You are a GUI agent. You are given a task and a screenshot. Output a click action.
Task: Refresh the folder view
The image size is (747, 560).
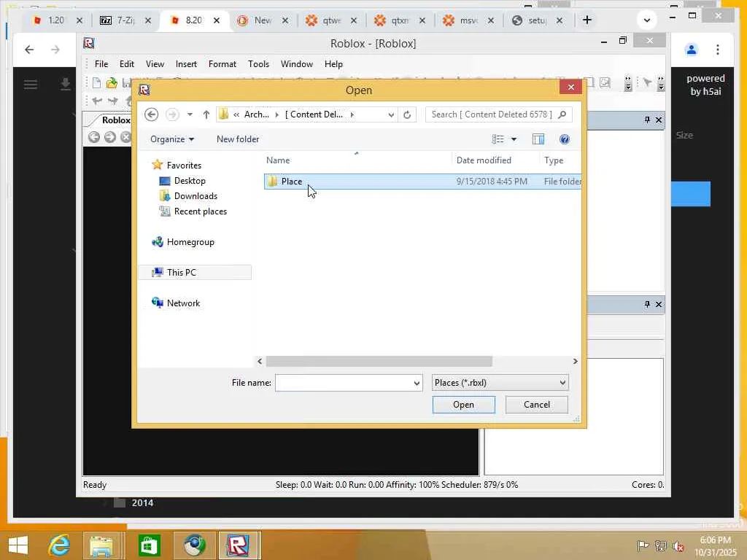click(407, 114)
